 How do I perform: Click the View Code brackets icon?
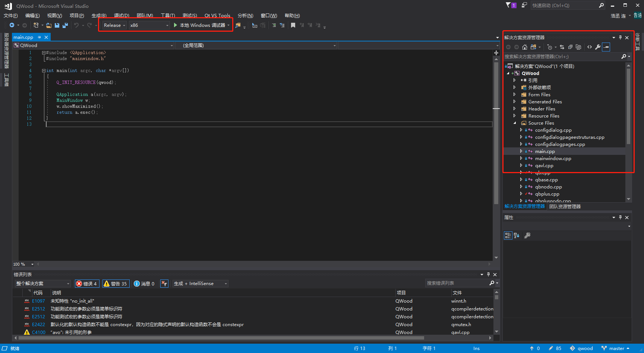(590, 47)
